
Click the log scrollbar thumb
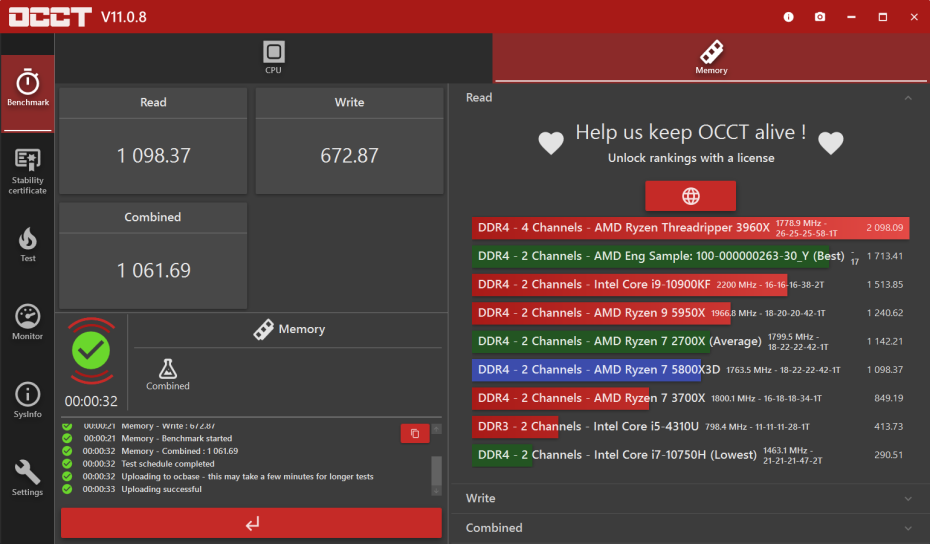437,470
